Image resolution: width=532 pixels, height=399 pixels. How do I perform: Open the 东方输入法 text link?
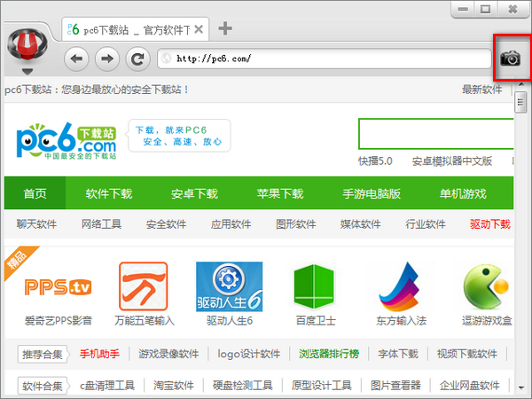(x=401, y=320)
